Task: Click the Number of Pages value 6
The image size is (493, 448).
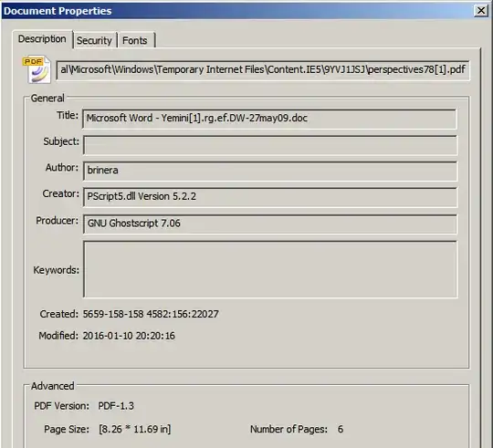Action: click(x=341, y=429)
